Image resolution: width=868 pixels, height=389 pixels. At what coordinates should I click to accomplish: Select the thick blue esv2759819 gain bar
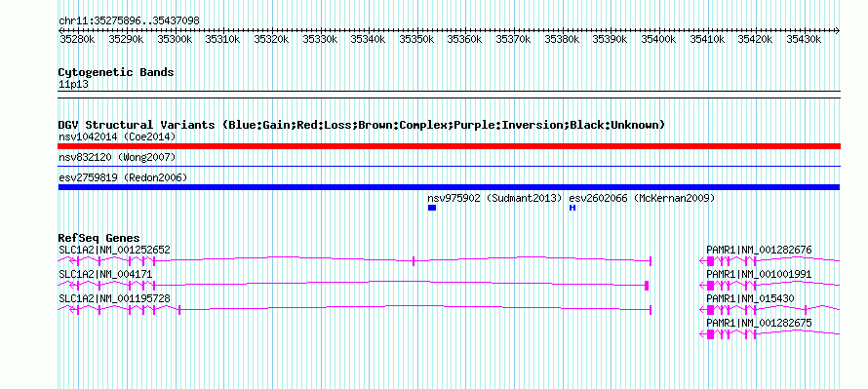pyautogui.click(x=449, y=187)
